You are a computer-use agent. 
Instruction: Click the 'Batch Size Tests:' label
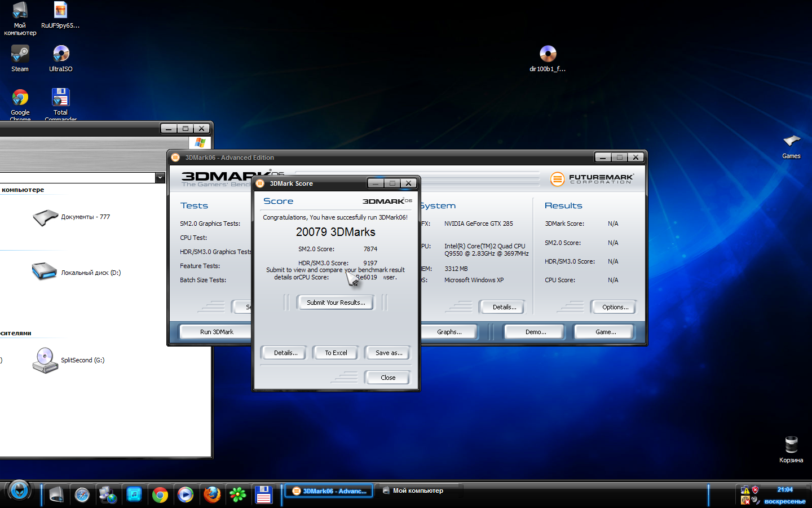point(203,280)
